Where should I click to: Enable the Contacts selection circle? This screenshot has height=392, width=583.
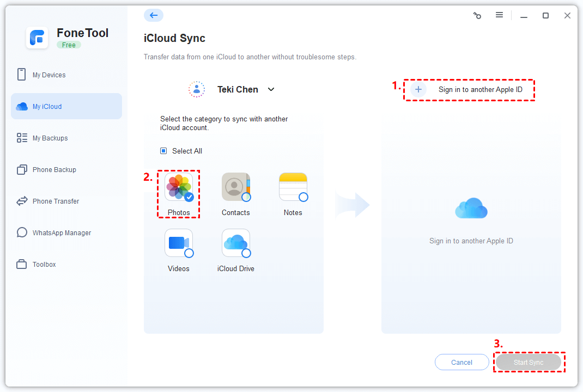pyautogui.click(x=246, y=197)
